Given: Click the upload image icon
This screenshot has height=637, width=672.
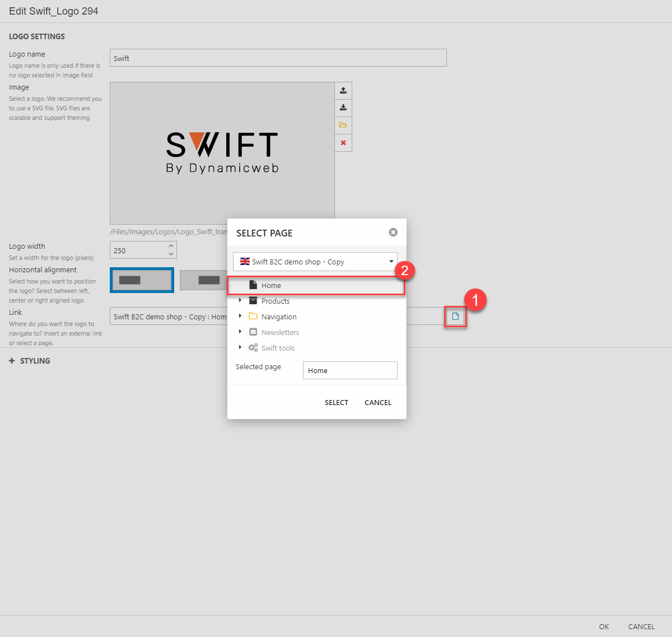Looking at the screenshot, I should coord(343,90).
